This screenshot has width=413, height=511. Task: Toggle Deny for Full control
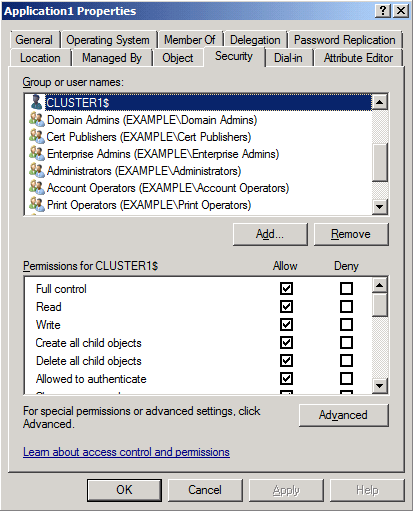(346, 288)
